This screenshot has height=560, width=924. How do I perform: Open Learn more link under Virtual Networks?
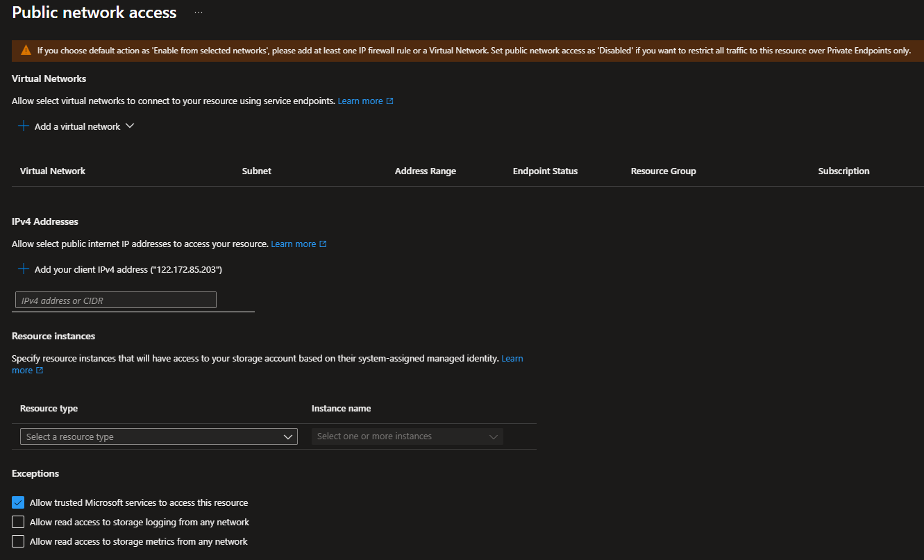click(x=360, y=101)
